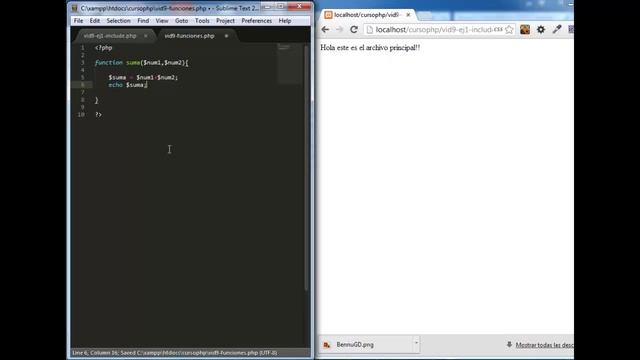The width and height of the screenshot is (640, 360).
Task: Open the BennuGD.png download options arrow
Action: click(416, 343)
